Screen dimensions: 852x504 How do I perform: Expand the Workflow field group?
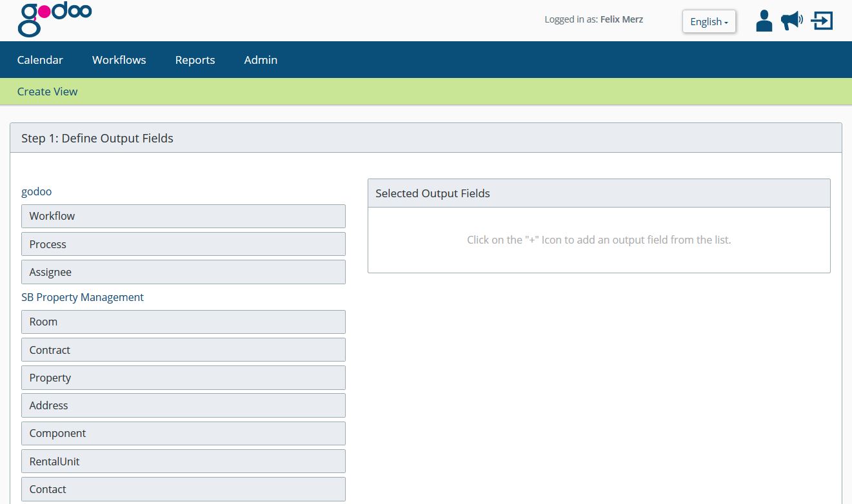[x=183, y=216]
